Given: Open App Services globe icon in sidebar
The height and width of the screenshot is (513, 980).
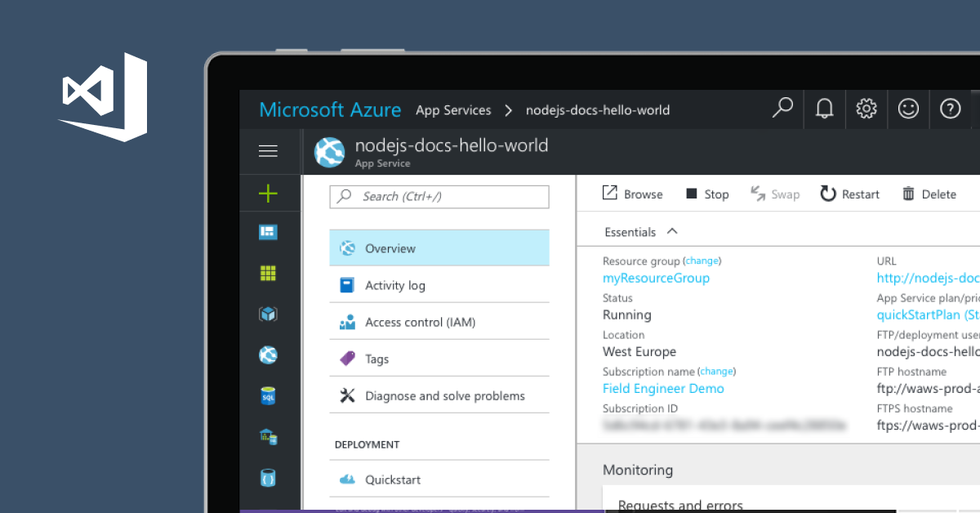Looking at the screenshot, I should tap(268, 355).
